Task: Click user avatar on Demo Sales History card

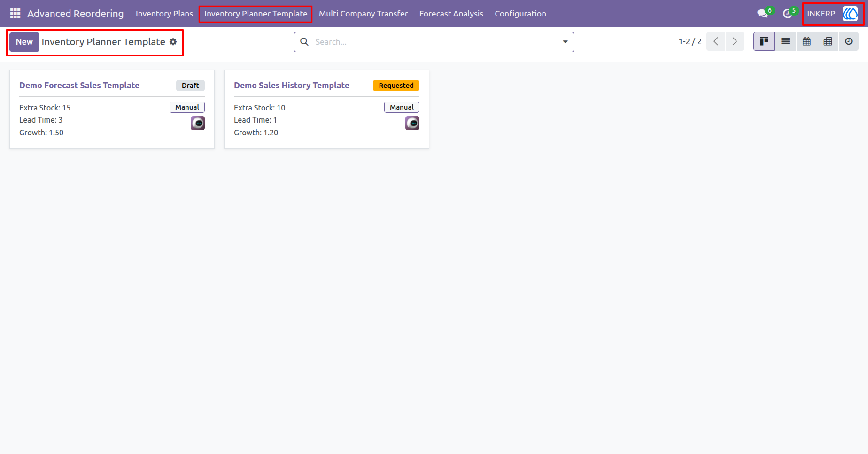Action: point(412,123)
